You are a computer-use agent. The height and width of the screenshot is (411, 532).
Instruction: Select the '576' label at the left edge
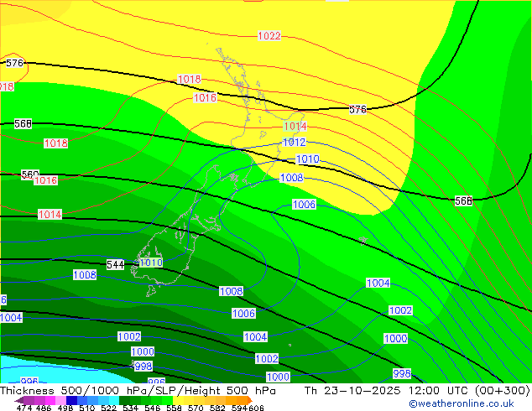coord(14,63)
